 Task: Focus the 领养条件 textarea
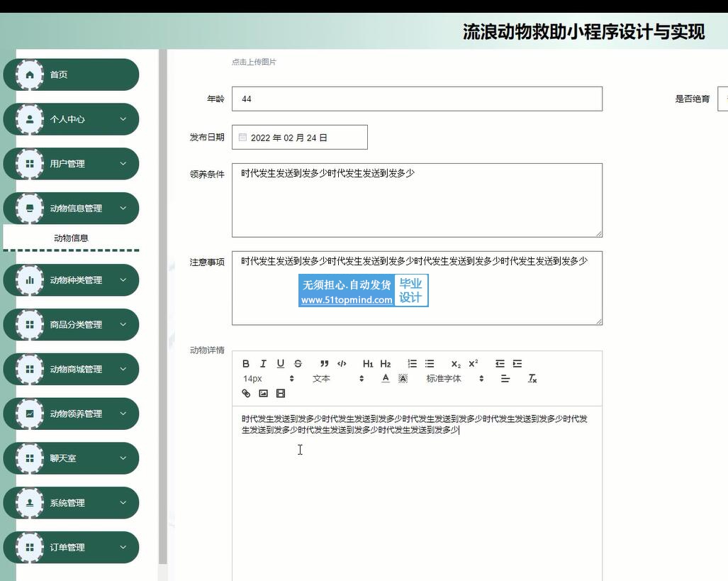pyautogui.click(x=417, y=200)
